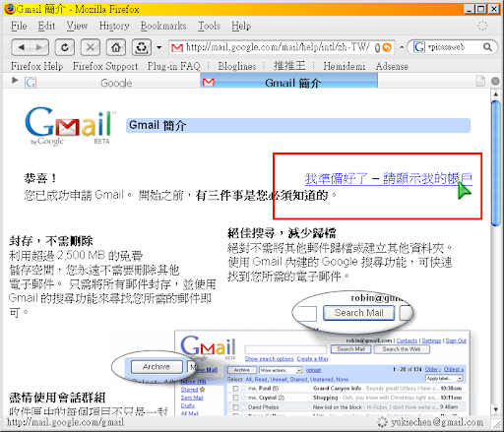
Task: Expand the arrow next to the recycle toolbar icon
Action: click(x=159, y=47)
